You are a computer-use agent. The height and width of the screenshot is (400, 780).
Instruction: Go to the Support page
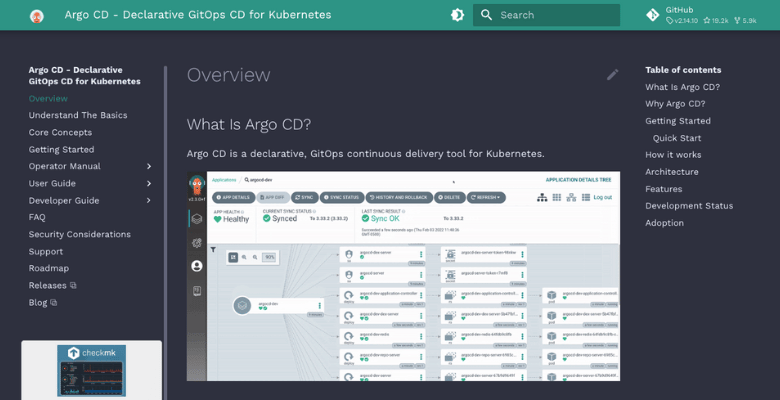pyautogui.click(x=46, y=252)
